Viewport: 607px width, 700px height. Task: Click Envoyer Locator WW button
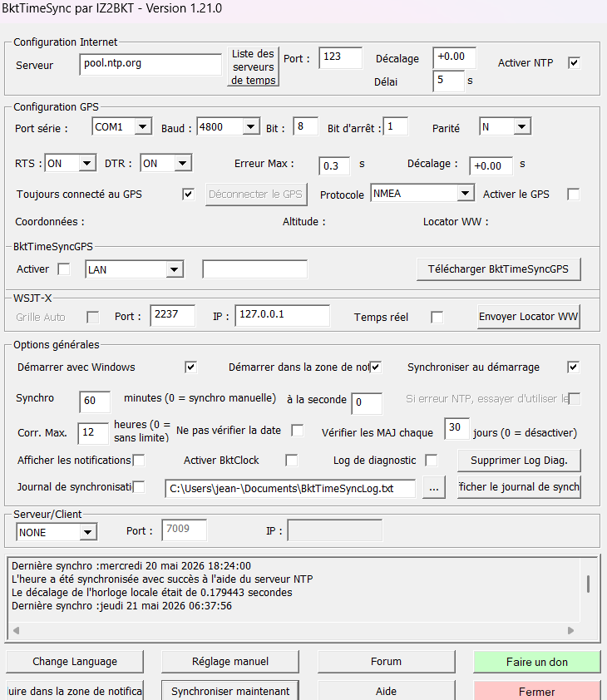[529, 317]
